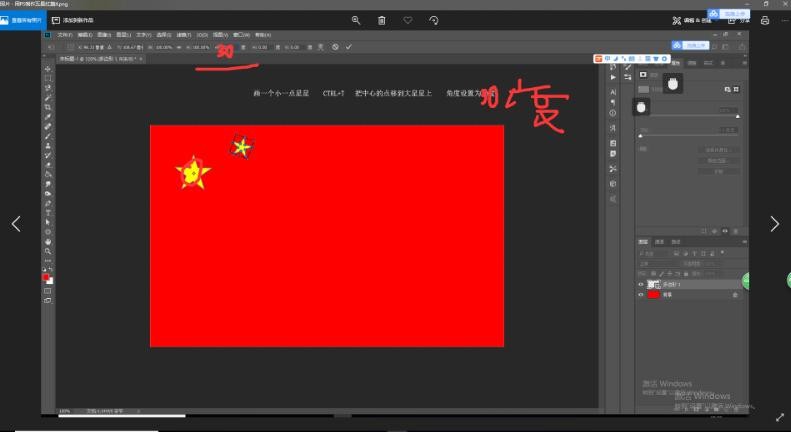Screen dimensions: 791x432
Task: Select the Hand tool
Action: [48, 241]
